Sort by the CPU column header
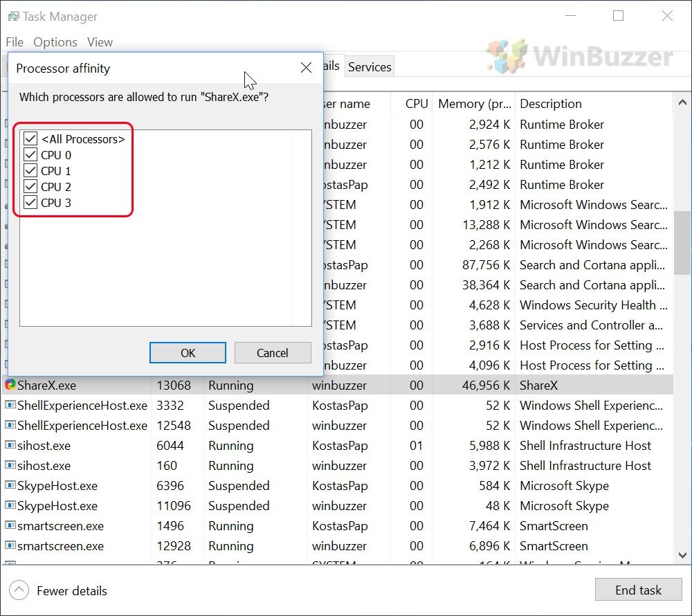The width and height of the screenshot is (692, 616). click(411, 104)
